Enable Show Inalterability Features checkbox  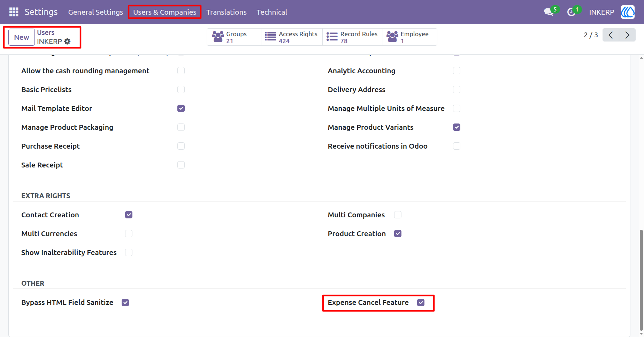tap(129, 253)
